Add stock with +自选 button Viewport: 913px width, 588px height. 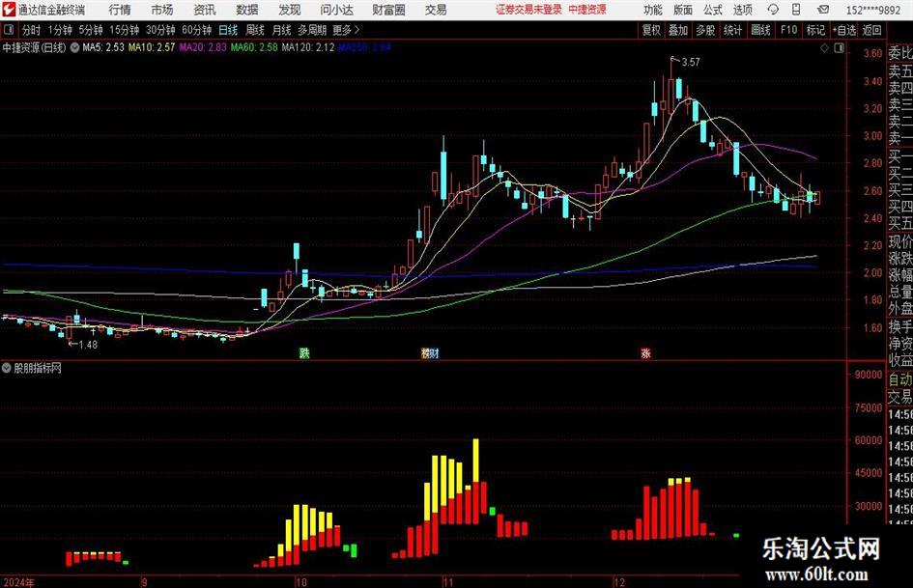point(843,30)
